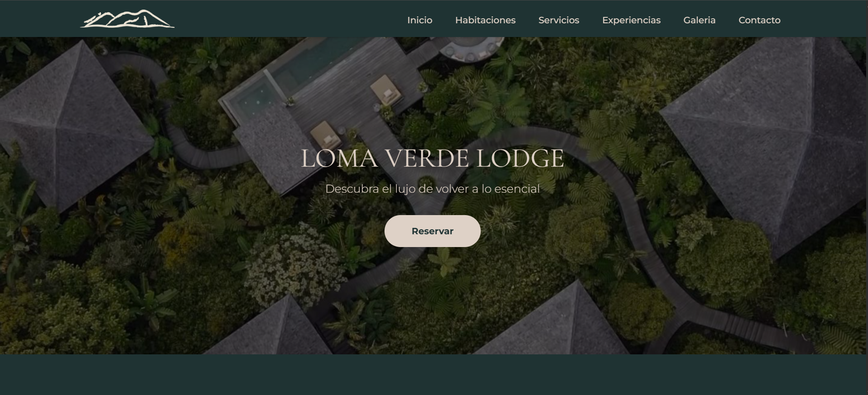Click the lower lounge bed on deck
Screen dimensions: 868x395
coord(325,136)
